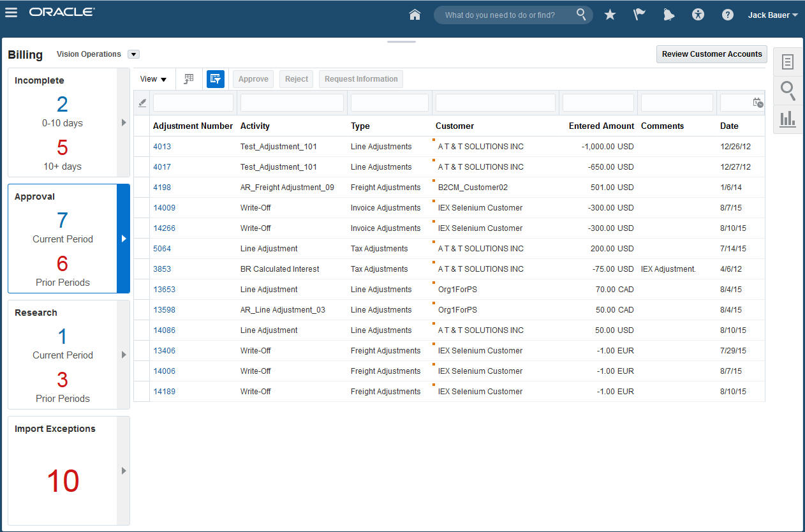The image size is (805, 532).
Task: Click the Entered Amount filter field
Action: tap(598, 103)
